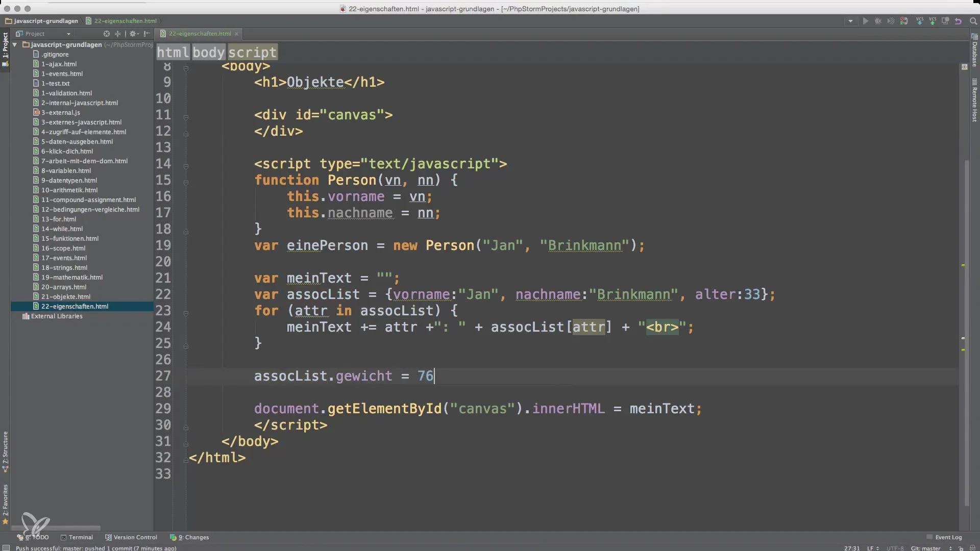This screenshot has width=980, height=551.
Task: Click line number 29 in gutter
Action: (x=163, y=409)
